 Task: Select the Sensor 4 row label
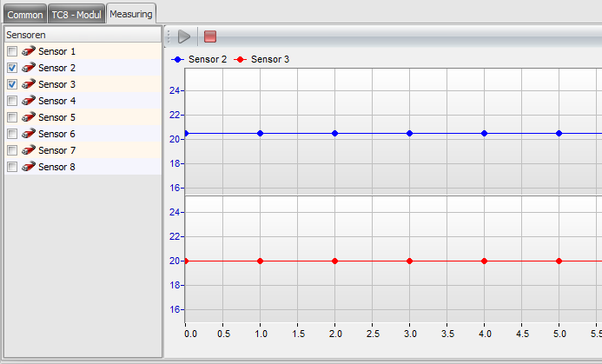[56, 101]
